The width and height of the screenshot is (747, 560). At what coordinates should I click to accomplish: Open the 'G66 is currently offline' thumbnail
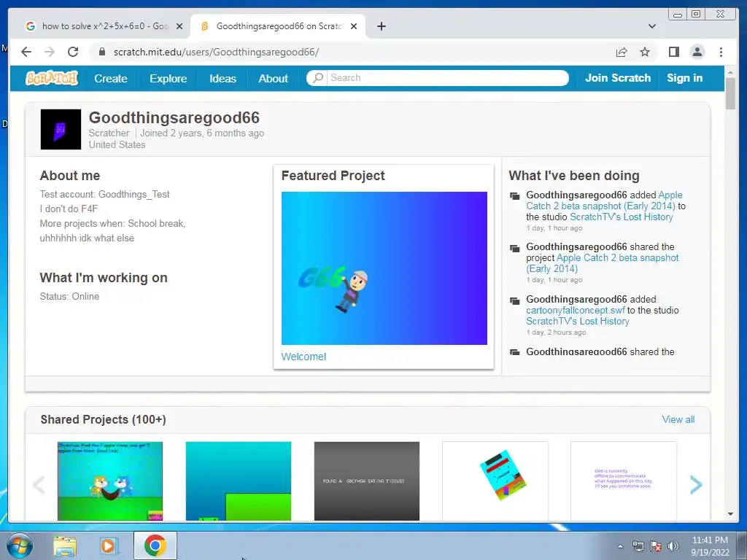(x=624, y=481)
